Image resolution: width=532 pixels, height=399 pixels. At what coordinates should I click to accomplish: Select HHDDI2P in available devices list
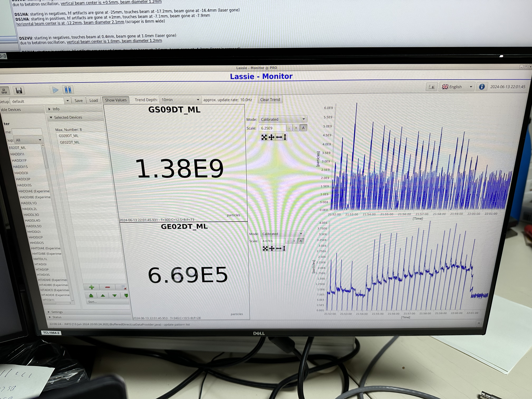pos(36,237)
